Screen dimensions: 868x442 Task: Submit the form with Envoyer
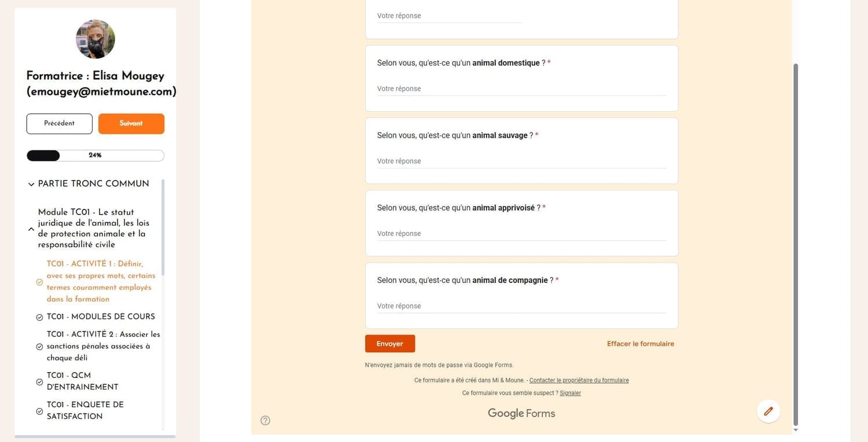click(389, 344)
